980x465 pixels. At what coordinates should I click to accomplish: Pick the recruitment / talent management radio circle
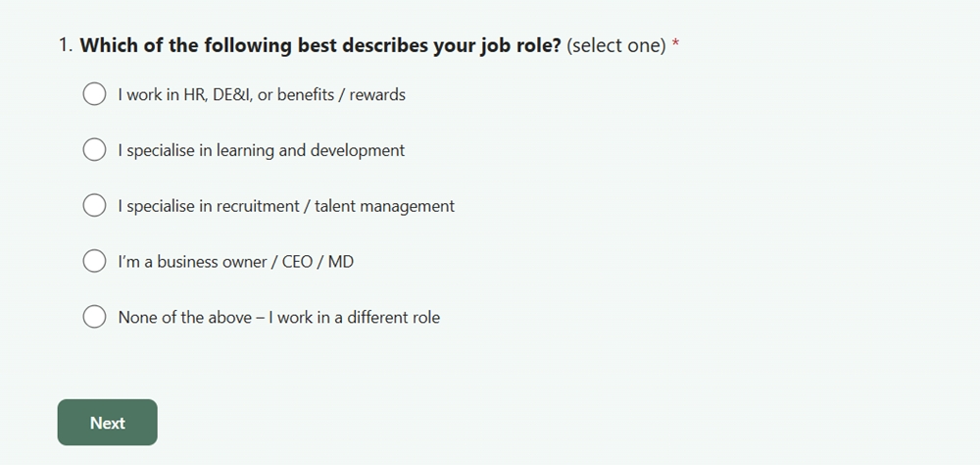coord(94,205)
